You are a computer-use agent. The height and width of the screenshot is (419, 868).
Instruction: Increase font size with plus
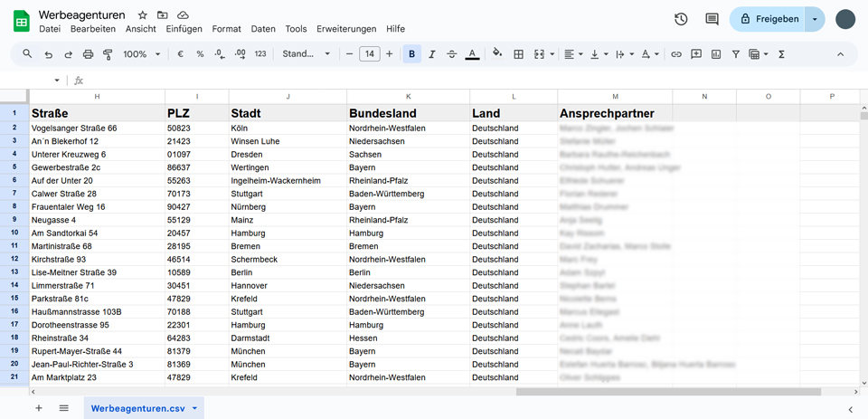(x=389, y=54)
